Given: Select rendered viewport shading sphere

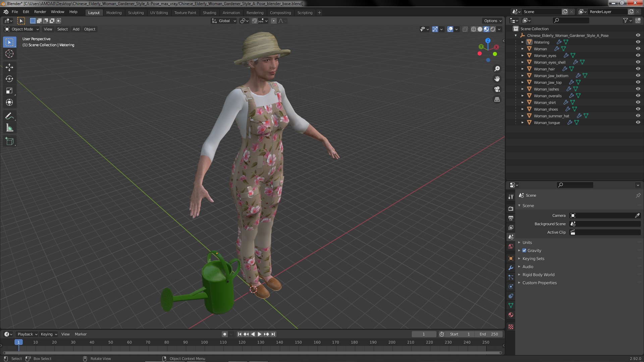Looking at the screenshot, I should 493,29.
